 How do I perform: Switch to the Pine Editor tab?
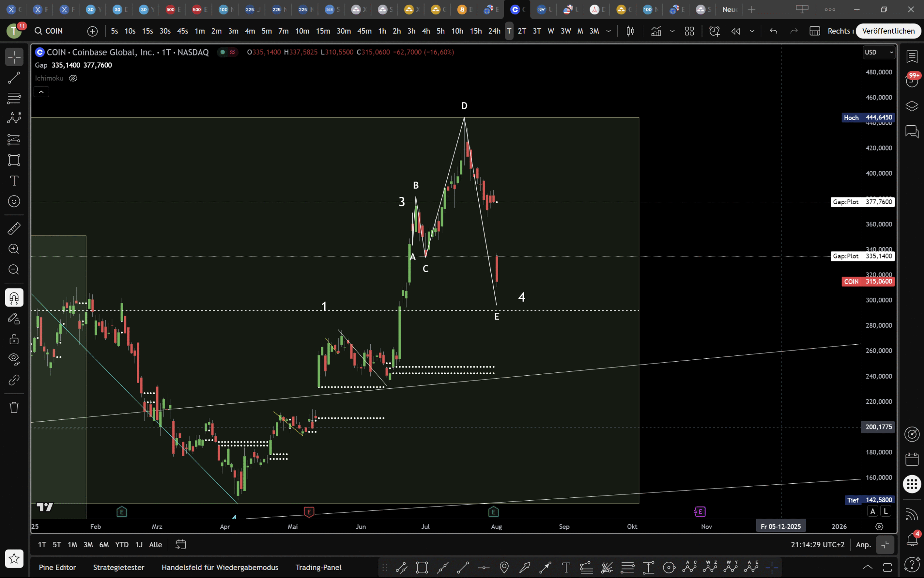tap(57, 567)
